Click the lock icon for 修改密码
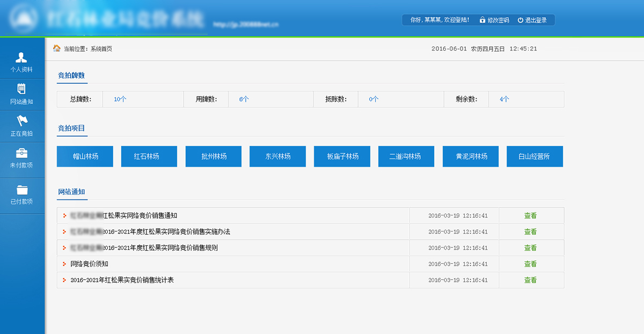 [482, 20]
